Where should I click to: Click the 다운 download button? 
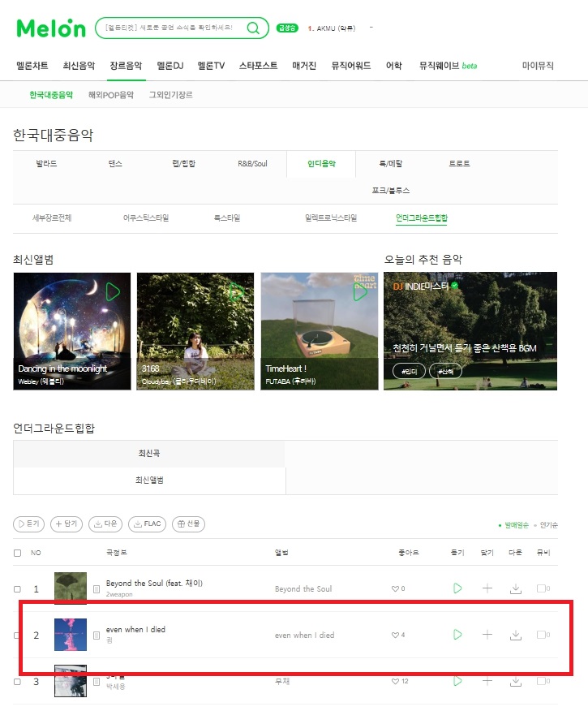click(x=105, y=524)
